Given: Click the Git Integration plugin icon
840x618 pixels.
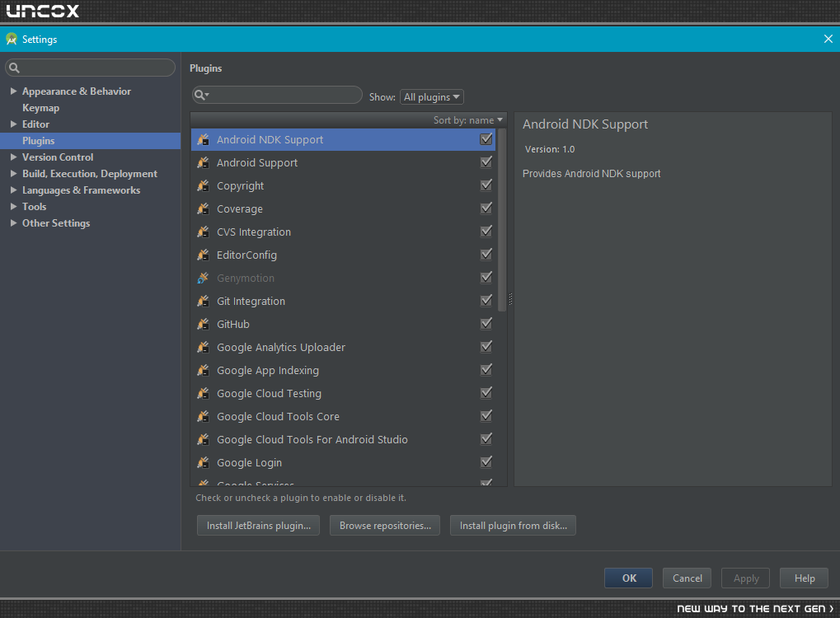Looking at the screenshot, I should pos(203,301).
